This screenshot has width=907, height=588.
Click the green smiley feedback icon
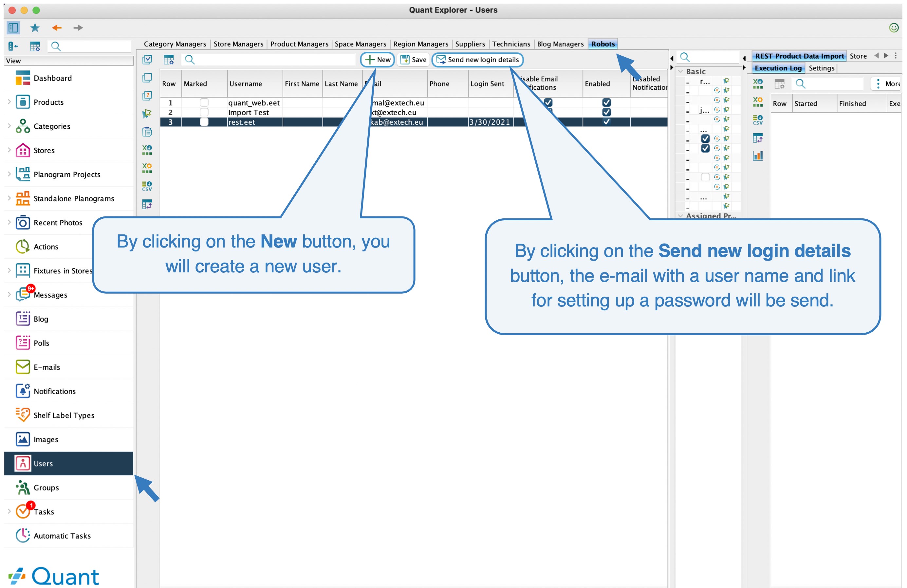point(894,28)
